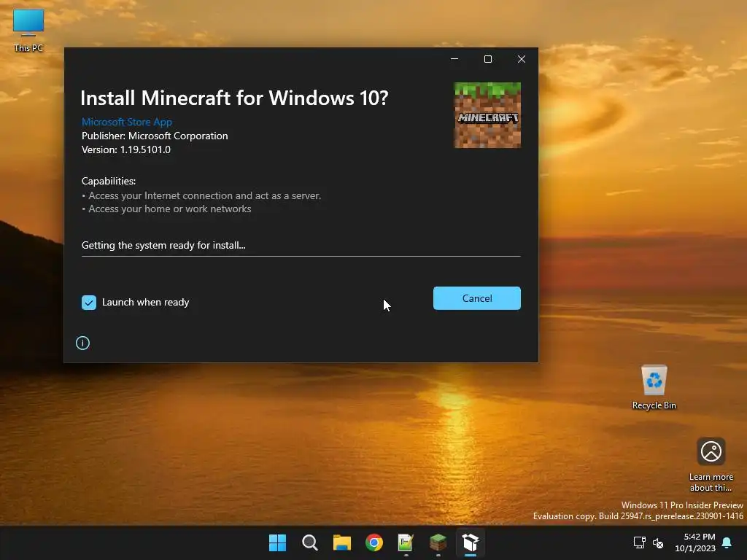Image resolution: width=747 pixels, height=560 pixels.
Task: Click Learn more about this picture icon
Action: tap(711, 464)
